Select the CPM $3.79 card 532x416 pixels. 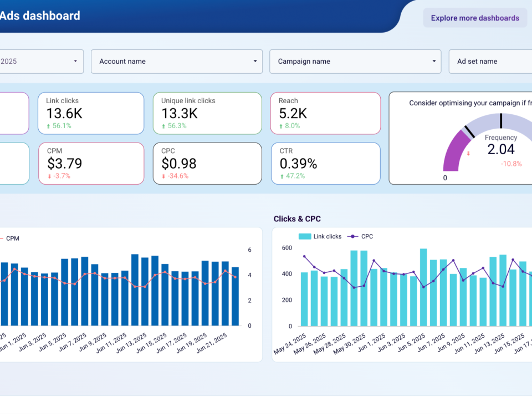[x=91, y=163]
